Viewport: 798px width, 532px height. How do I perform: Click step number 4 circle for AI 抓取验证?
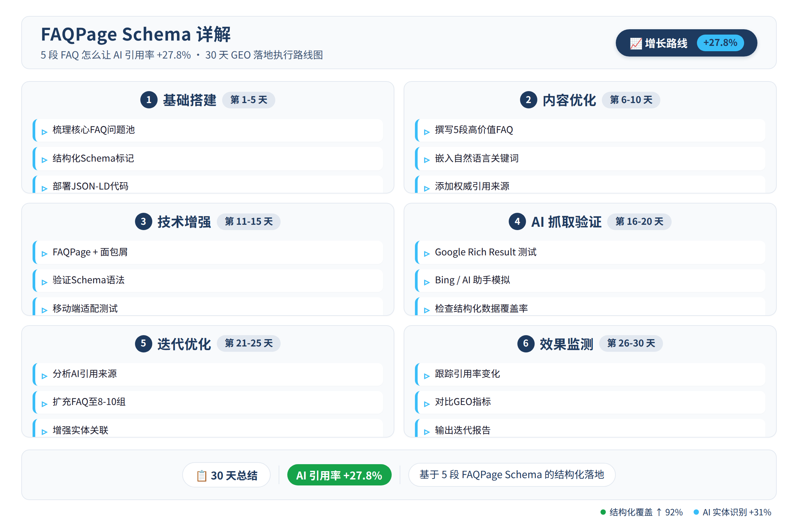tap(517, 221)
